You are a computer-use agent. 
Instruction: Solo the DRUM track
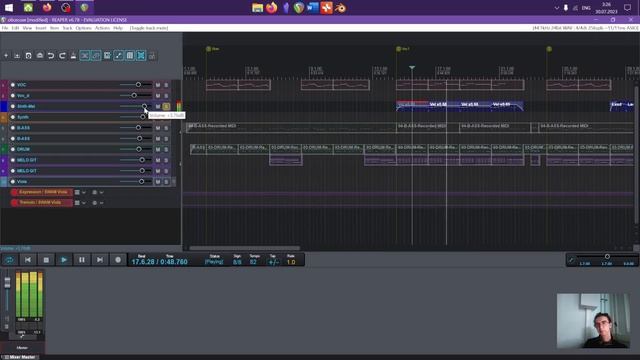pyautogui.click(x=166, y=149)
